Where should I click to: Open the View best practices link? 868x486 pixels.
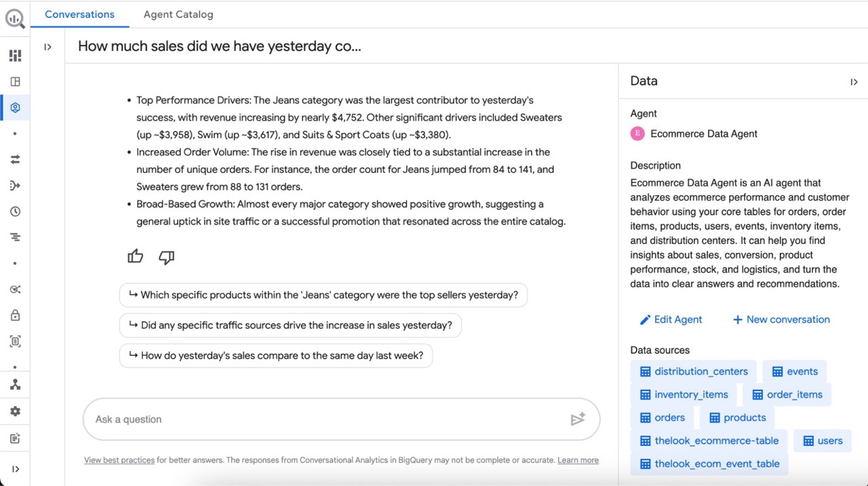click(x=119, y=460)
